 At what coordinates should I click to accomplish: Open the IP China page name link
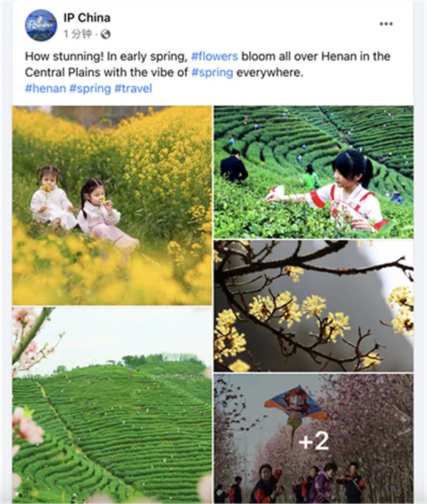tap(87, 18)
